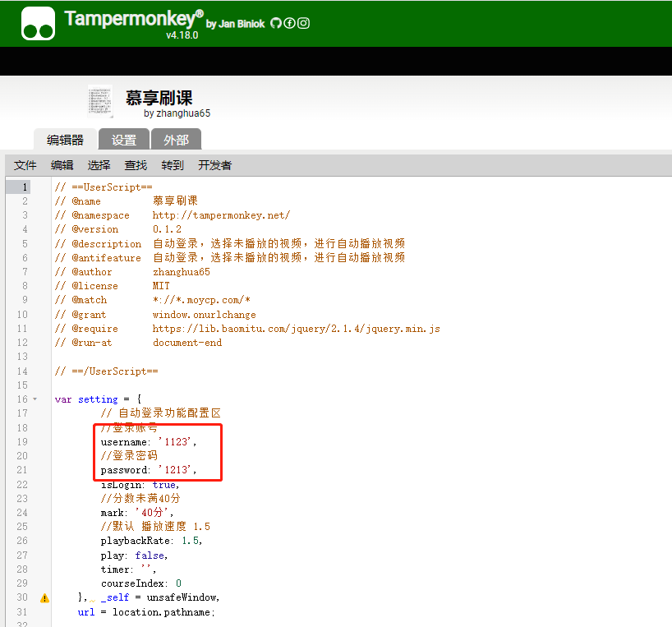Click the version label v4.18.0
Screen dimensions: 672x627
(182, 35)
